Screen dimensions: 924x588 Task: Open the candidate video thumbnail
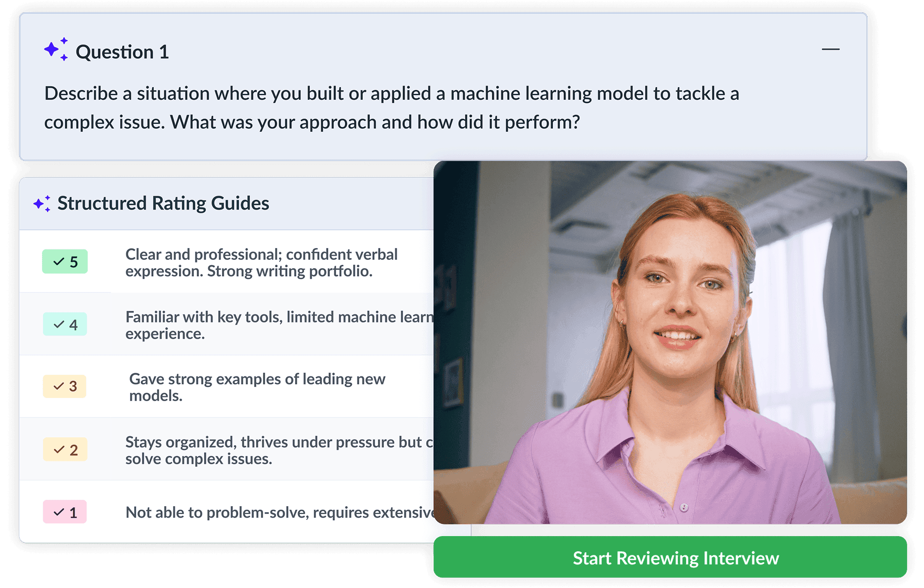coord(670,342)
